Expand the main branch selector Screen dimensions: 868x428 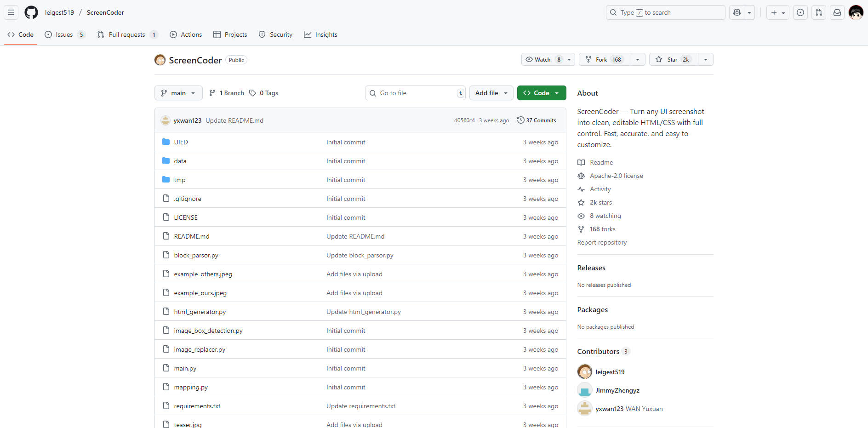178,93
